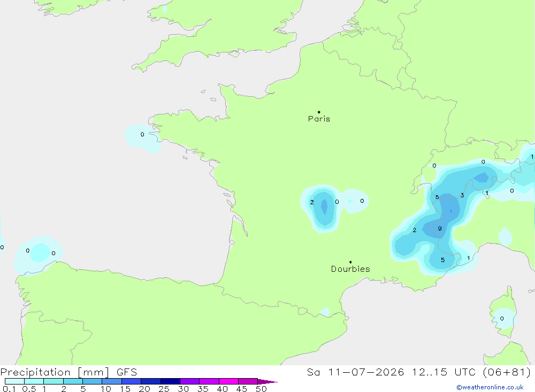This screenshot has height=392, width=535.
Task: Click the (06+81) forecast run text
Action: point(507,372)
